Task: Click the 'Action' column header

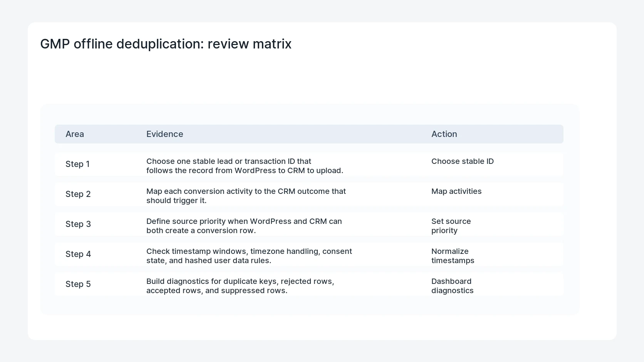Action: 444,134
